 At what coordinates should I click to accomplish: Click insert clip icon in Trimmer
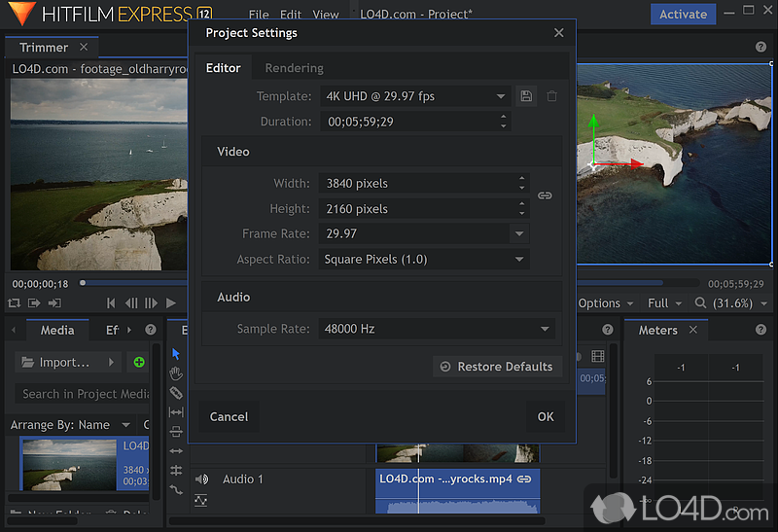pyautogui.click(x=34, y=302)
